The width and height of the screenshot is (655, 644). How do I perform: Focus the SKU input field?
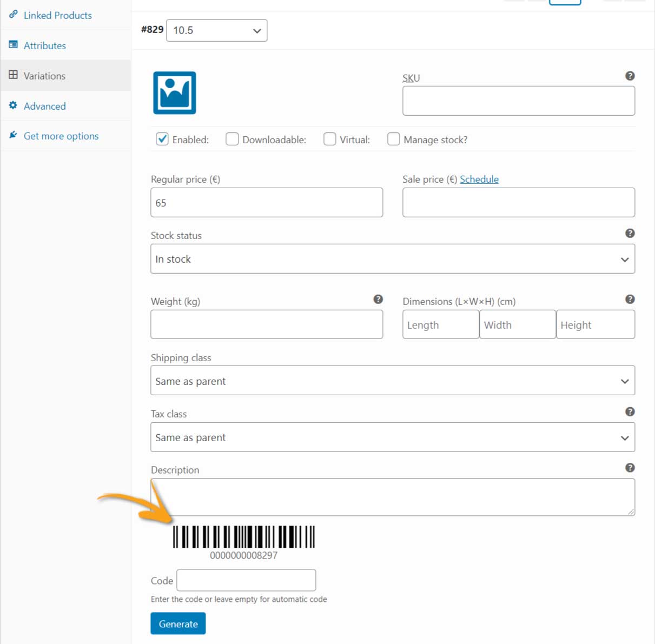pyautogui.click(x=519, y=101)
